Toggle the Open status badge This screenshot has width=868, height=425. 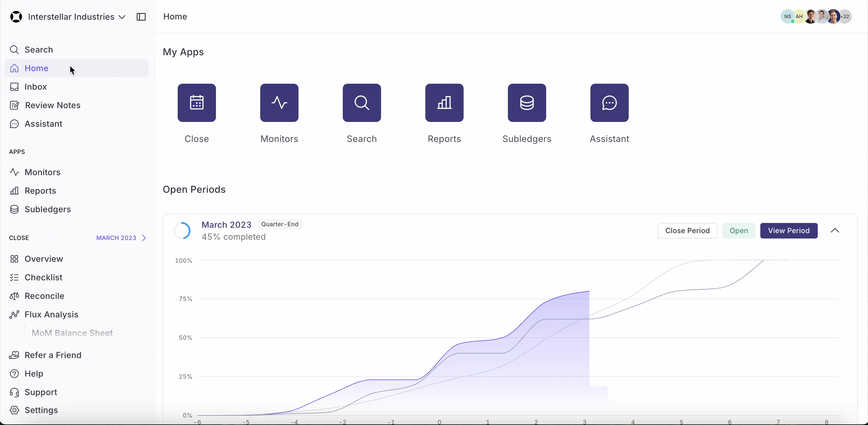(738, 231)
